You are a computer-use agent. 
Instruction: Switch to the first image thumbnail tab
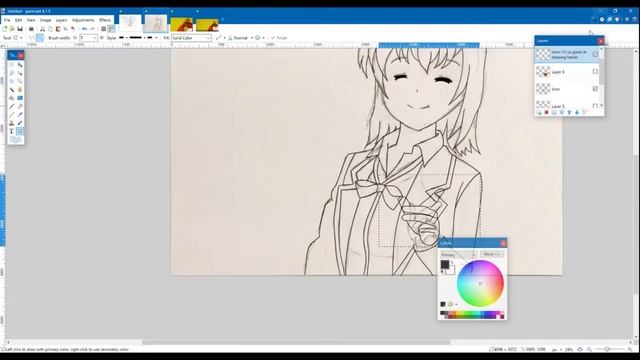pyautogui.click(x=130, y=23)
